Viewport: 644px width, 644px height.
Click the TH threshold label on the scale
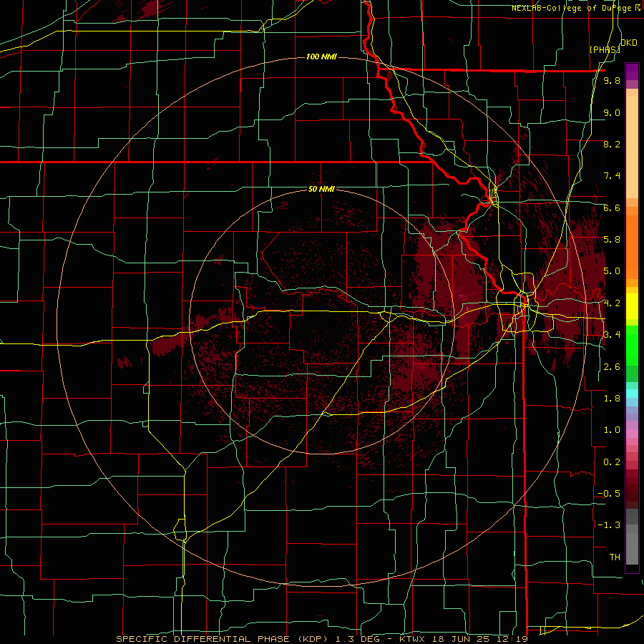point(615,557)
